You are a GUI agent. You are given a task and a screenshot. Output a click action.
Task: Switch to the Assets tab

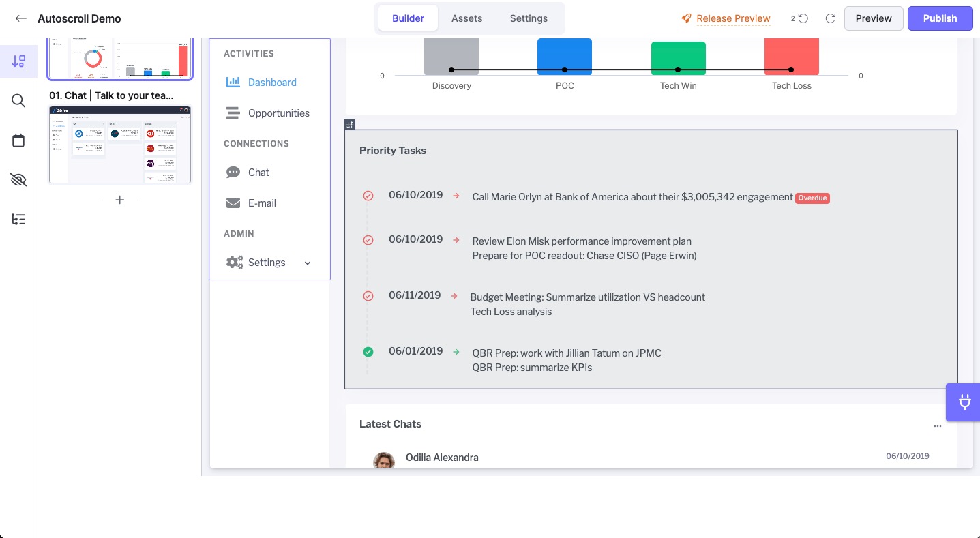(x=466, y=18)
